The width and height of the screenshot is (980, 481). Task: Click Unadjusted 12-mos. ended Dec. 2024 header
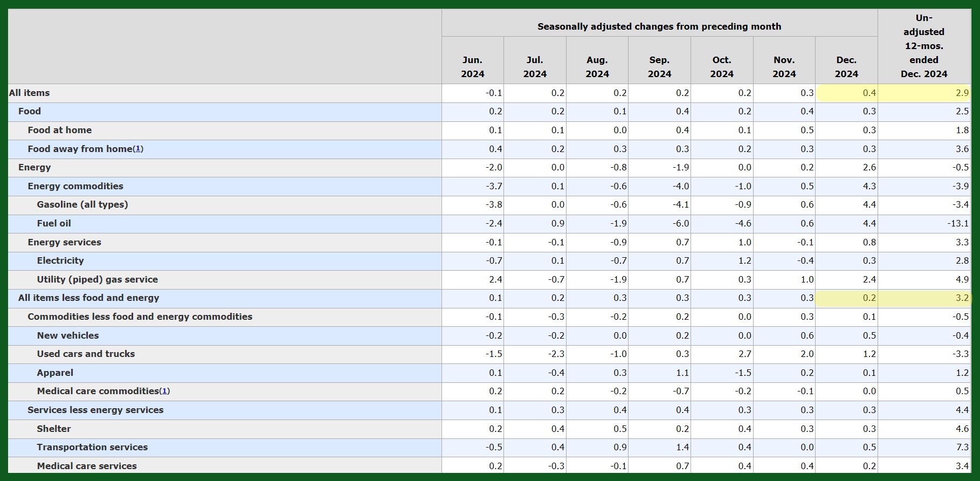tap(924, 46)
